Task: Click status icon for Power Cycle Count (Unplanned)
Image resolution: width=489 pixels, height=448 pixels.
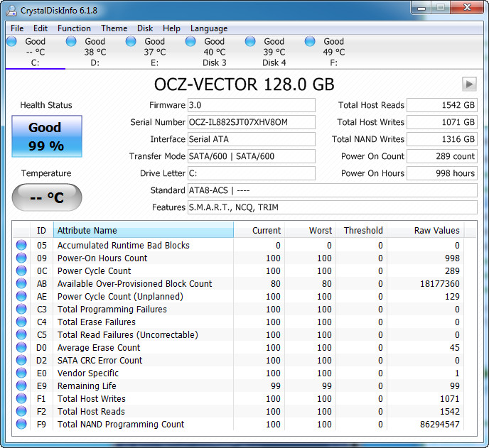Action: [21, 296]
